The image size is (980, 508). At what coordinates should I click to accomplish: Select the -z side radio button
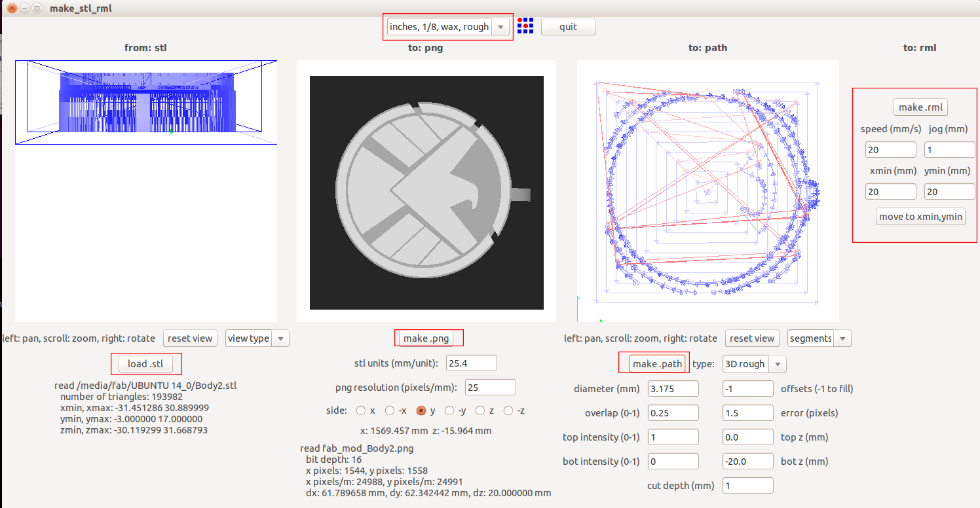507,411
